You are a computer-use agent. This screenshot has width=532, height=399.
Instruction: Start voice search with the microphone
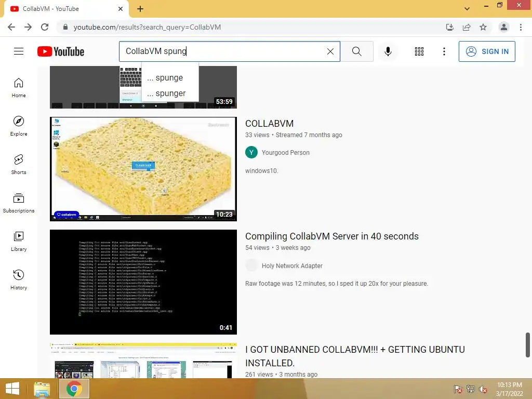click(388, 51)
